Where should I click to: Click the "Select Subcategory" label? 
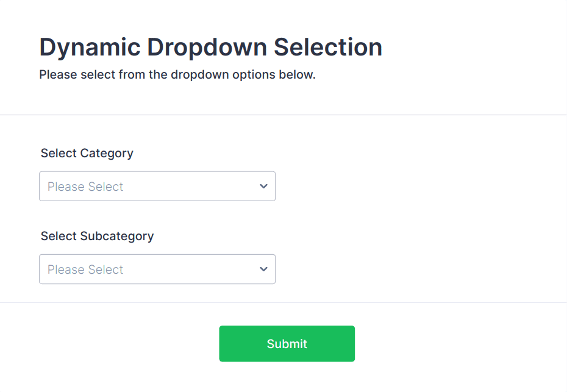point(97,236)
